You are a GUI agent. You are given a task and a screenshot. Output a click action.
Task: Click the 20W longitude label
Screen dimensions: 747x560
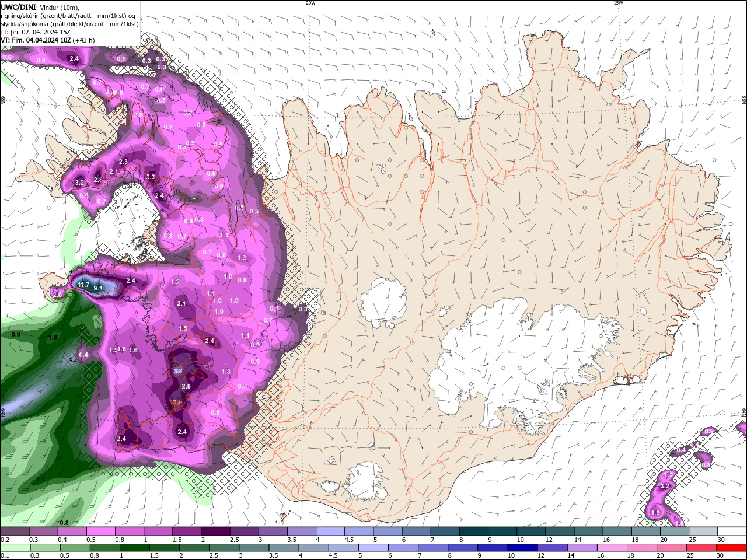click(310, 3)
